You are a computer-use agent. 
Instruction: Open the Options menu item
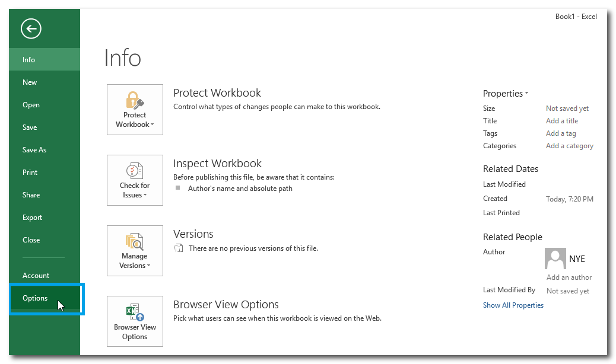(35, 298)
